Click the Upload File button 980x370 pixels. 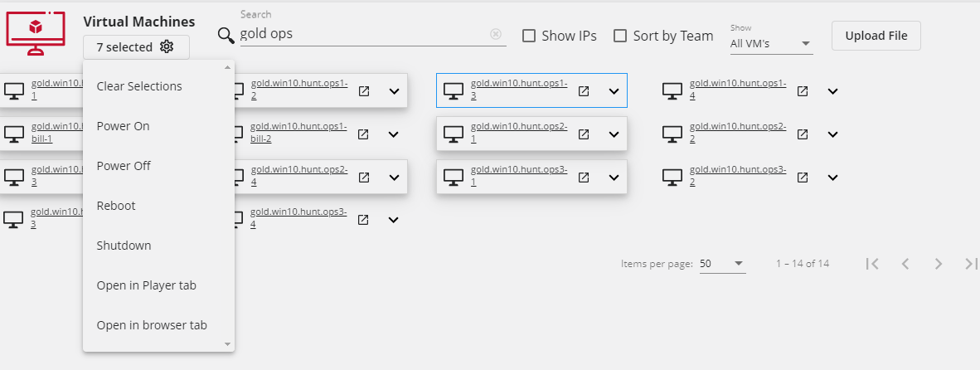click(876, 36)
